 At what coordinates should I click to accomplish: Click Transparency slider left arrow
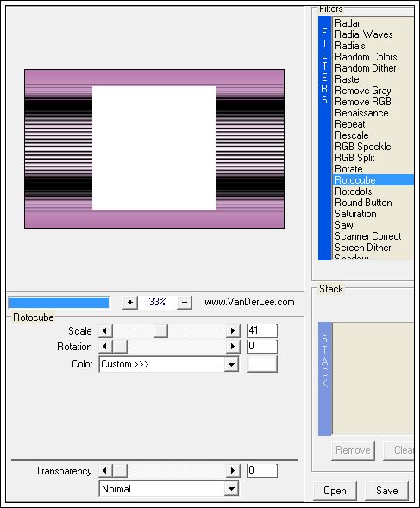[x=105, y=470]
